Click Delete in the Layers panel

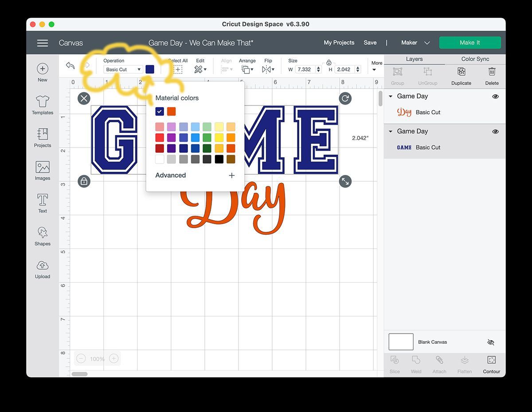[x=492, y=76]
